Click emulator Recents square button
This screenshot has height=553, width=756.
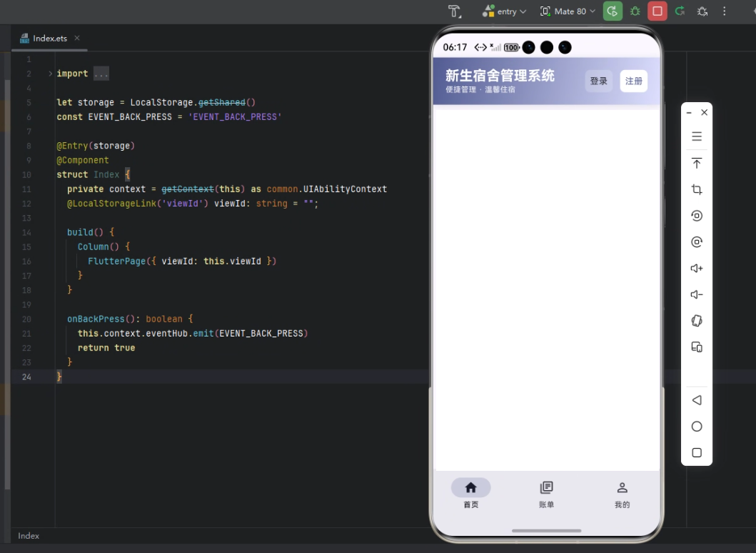pyautogui.click(x=697, y=453)
